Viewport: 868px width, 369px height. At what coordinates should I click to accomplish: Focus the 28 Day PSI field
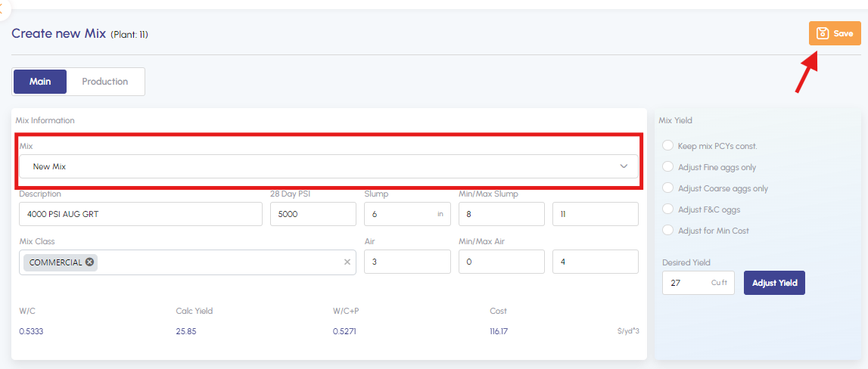(x=313, y=214)
